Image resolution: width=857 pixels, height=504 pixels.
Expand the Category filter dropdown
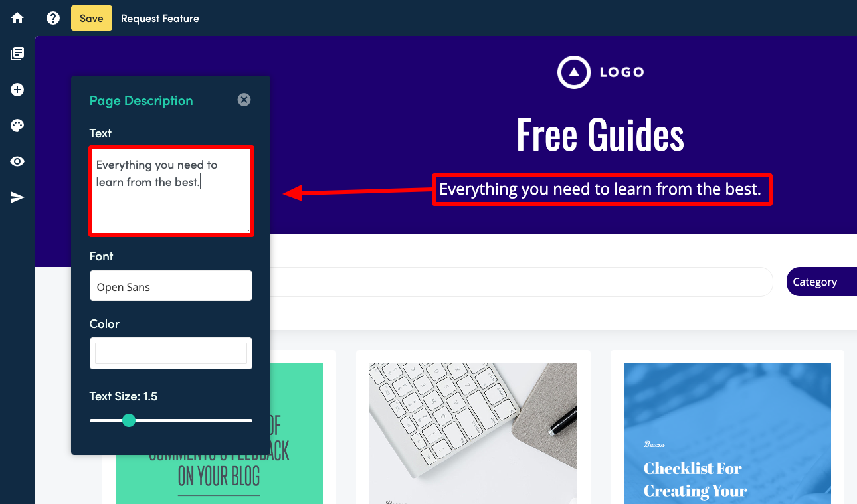(821, 282)
